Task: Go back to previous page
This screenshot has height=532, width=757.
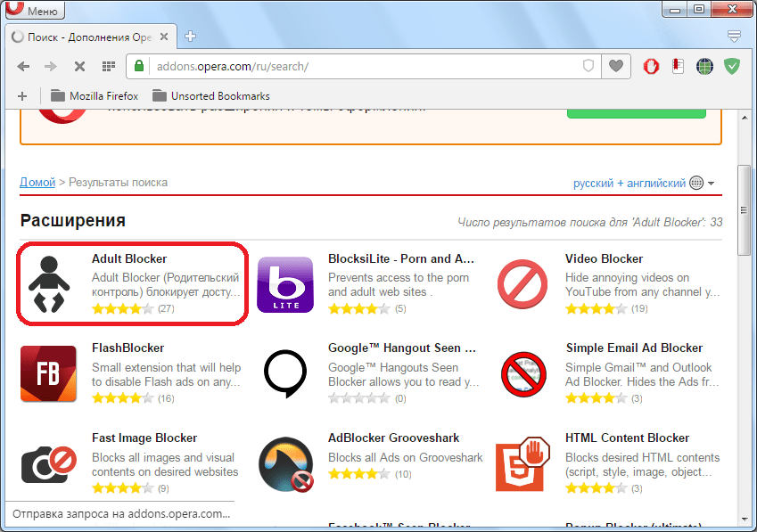Action: tap(23, 67)
